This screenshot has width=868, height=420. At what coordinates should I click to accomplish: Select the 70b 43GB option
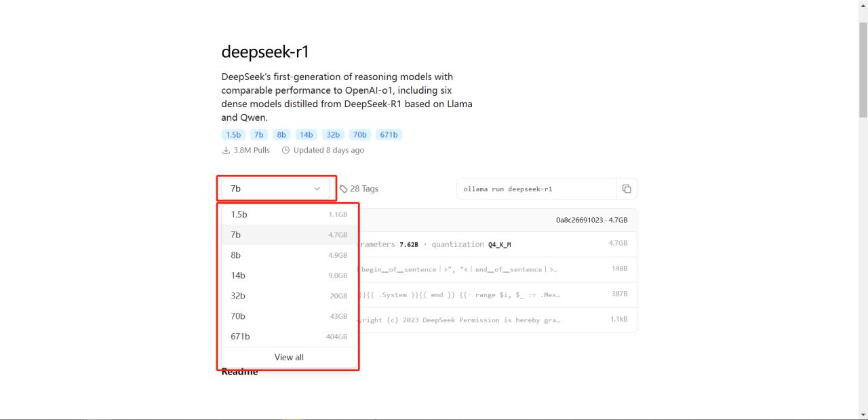(x=289, y=316)
